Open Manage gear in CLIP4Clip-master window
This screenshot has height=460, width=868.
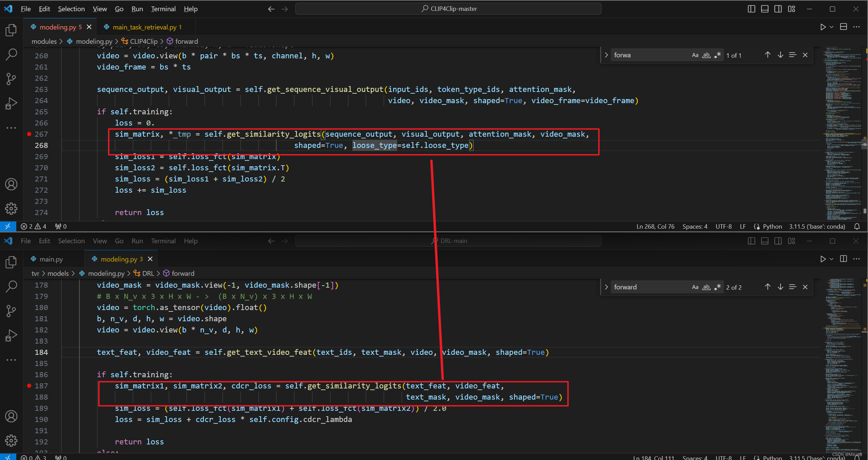(x=11, y=209)
